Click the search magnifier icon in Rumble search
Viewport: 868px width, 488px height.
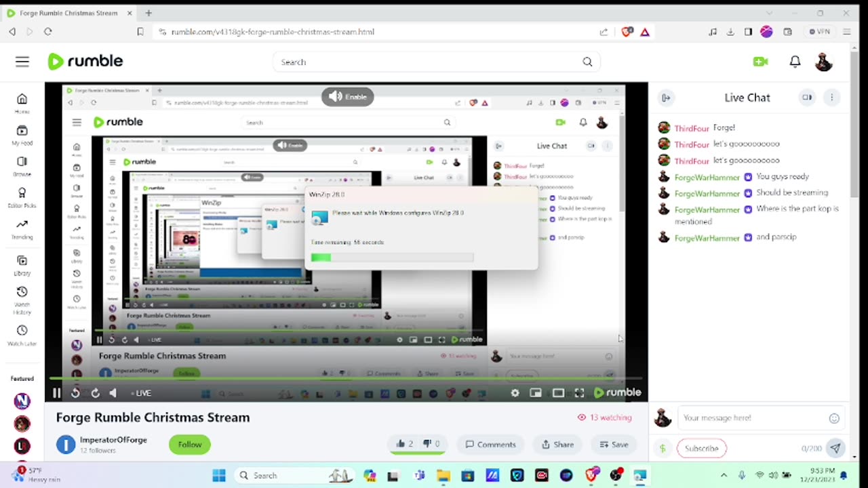point(587,62)
